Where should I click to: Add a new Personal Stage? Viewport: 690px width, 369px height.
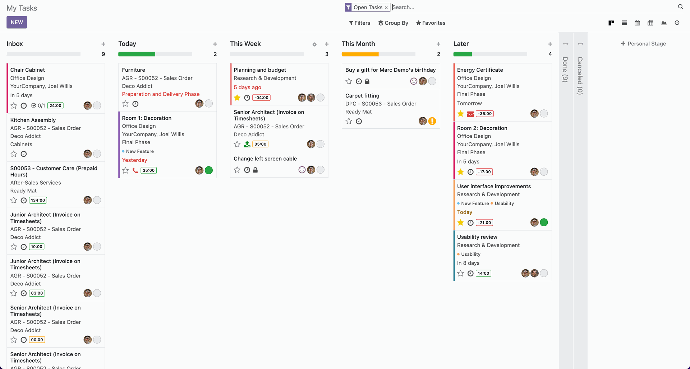point(643,44)
